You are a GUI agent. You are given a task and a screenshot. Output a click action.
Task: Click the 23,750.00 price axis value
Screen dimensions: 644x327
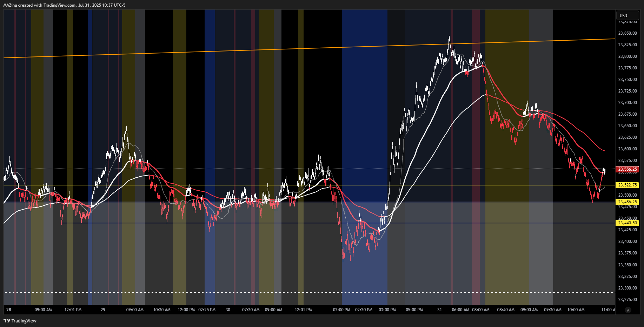click(x=628, y=80)
